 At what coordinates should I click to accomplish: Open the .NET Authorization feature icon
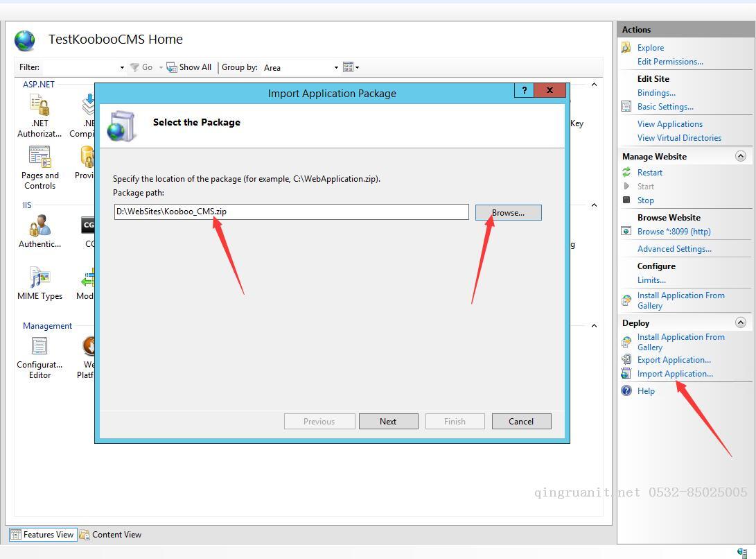coord(39,105)
